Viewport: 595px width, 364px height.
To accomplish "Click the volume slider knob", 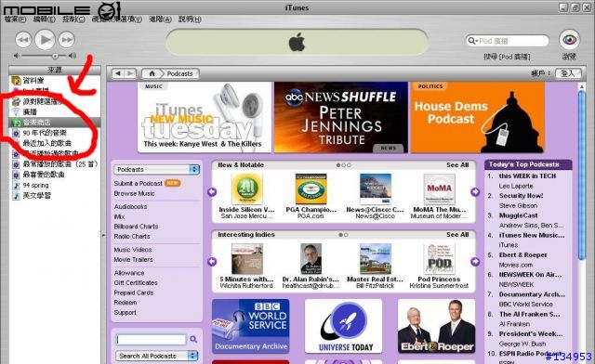I will (56, 56).
